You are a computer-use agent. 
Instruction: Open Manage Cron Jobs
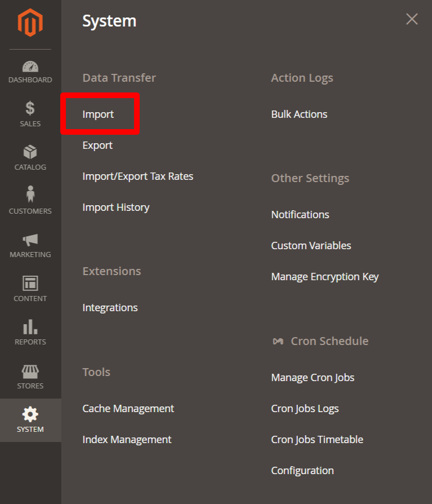(x=313, y=378)
